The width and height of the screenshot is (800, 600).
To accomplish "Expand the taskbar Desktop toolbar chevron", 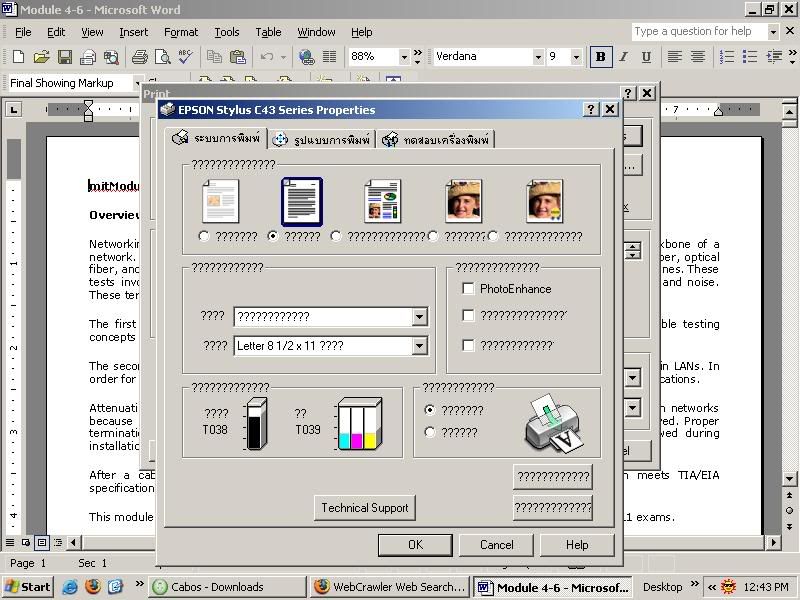I will click(x=694, y=583).
